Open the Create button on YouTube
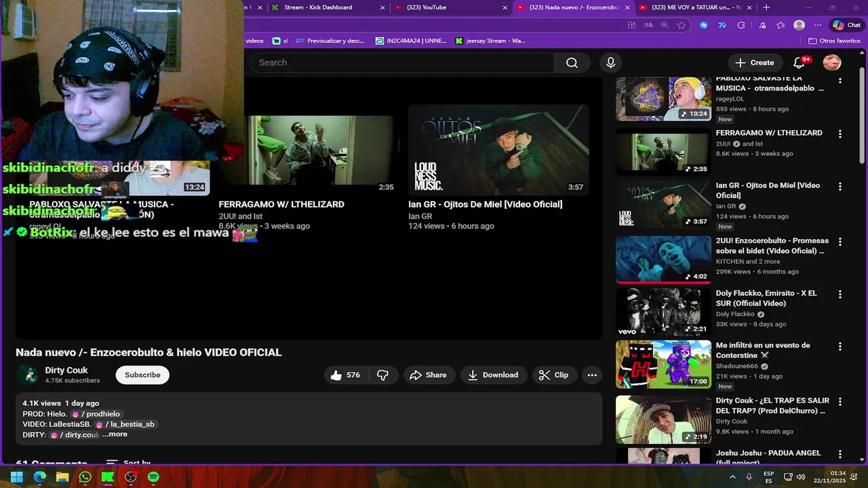 755,62
